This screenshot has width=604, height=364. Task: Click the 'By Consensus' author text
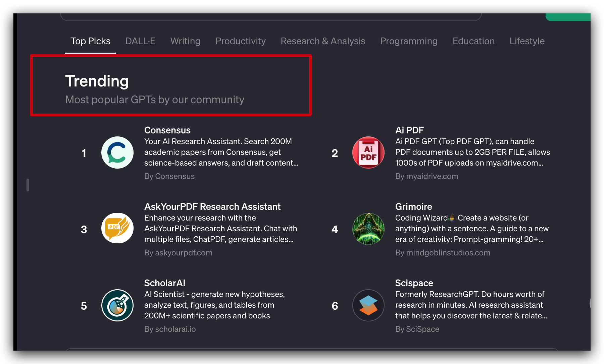coord(169,176)
